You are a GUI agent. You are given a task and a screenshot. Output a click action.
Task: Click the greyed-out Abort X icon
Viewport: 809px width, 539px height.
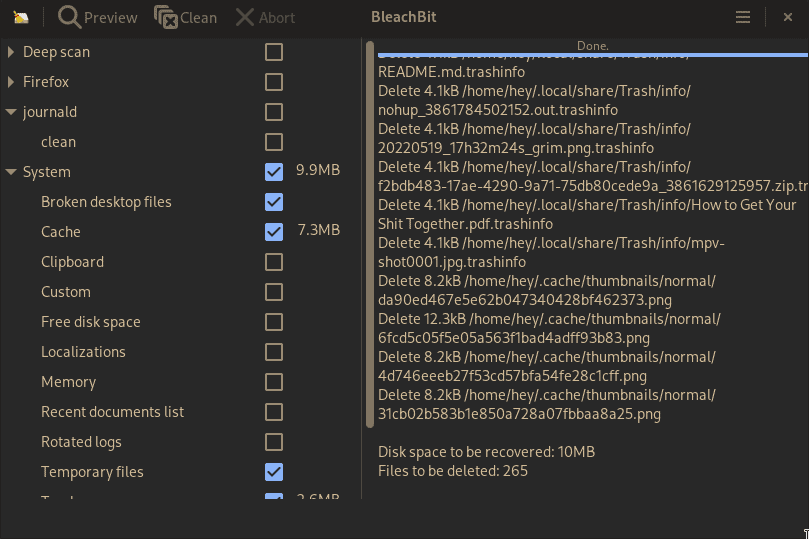tap(244, 17)
